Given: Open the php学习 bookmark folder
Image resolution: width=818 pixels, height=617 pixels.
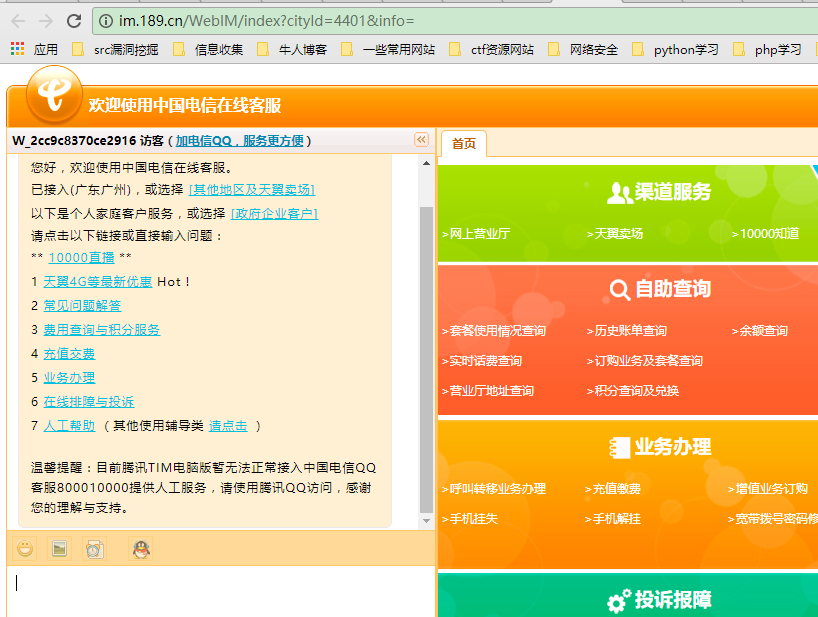Looking at the screenshot, I should pyautogui.click(x=767, y=50).
